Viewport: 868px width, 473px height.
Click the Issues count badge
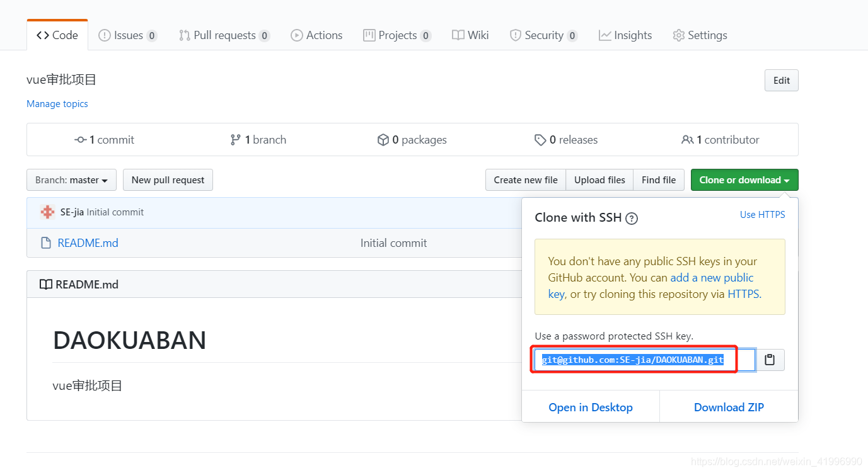[152, 36]
